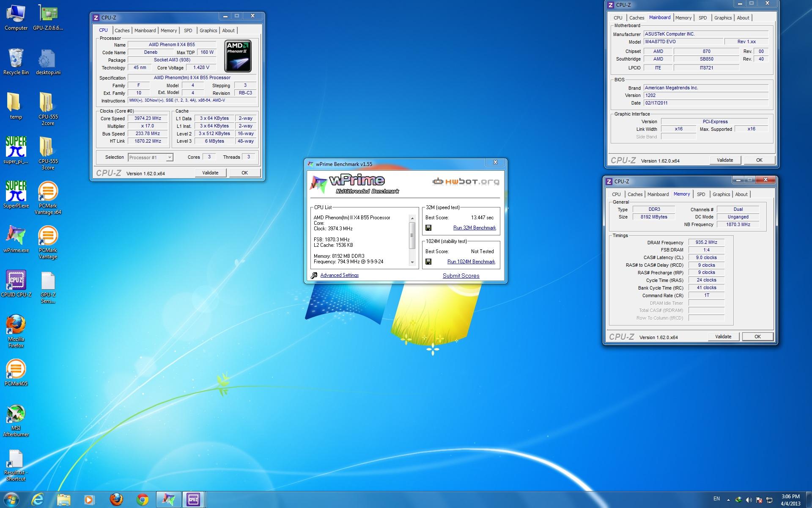Open Graphics tab in the Mainboard CPU-Z window
Image resolution: width=812 pixels, height=508 pixels.
click(723, 18)
